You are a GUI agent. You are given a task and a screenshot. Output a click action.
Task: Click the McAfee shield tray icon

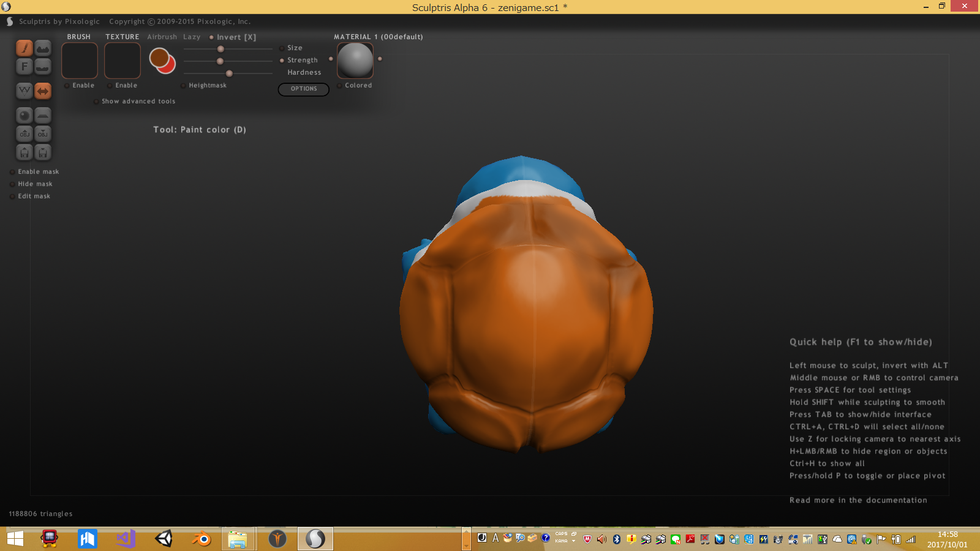pos(587,539)
